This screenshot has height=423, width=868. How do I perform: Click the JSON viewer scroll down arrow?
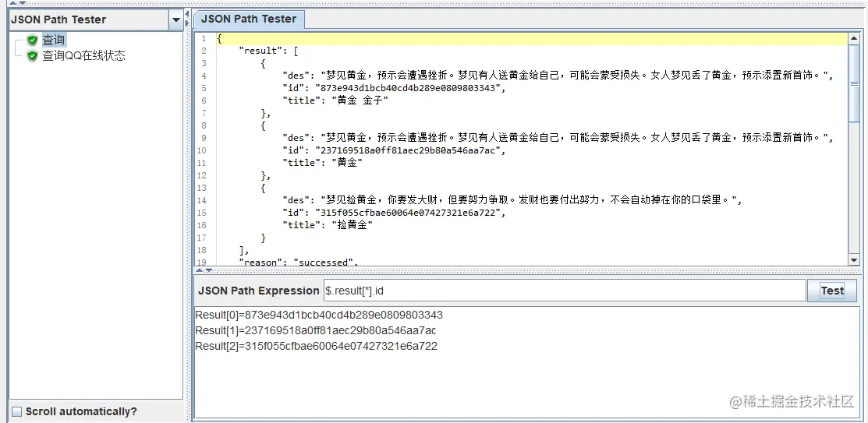[x=854, y=260]
